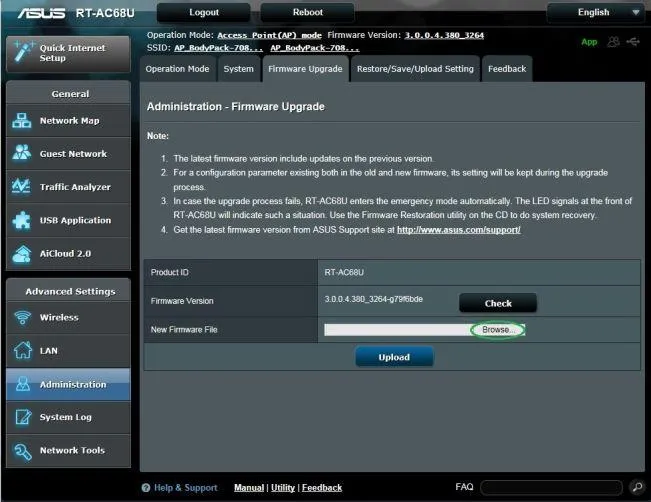This screenshot has height=502, width=651.
Task: Click the System Log notepad icon
Action: coord(23,417)
